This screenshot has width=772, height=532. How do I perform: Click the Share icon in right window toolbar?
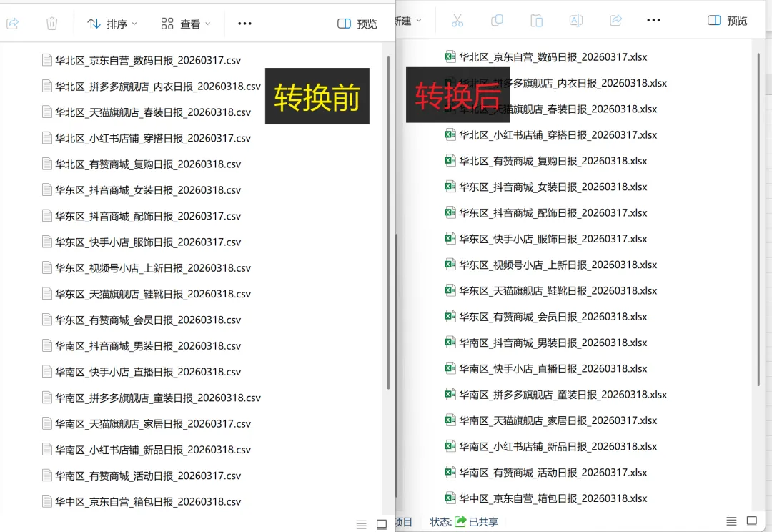click(x=615, y=20)
